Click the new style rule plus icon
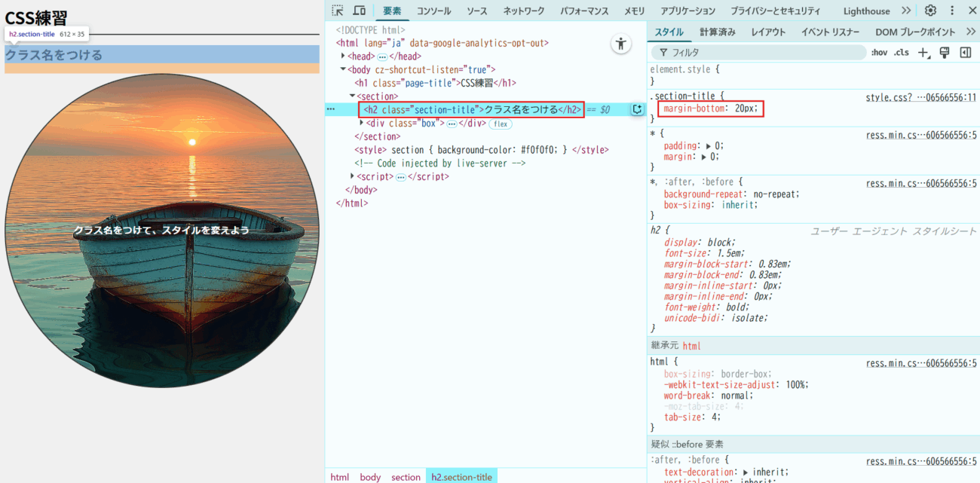Screen dimensions: 980x483 [924, 53]
